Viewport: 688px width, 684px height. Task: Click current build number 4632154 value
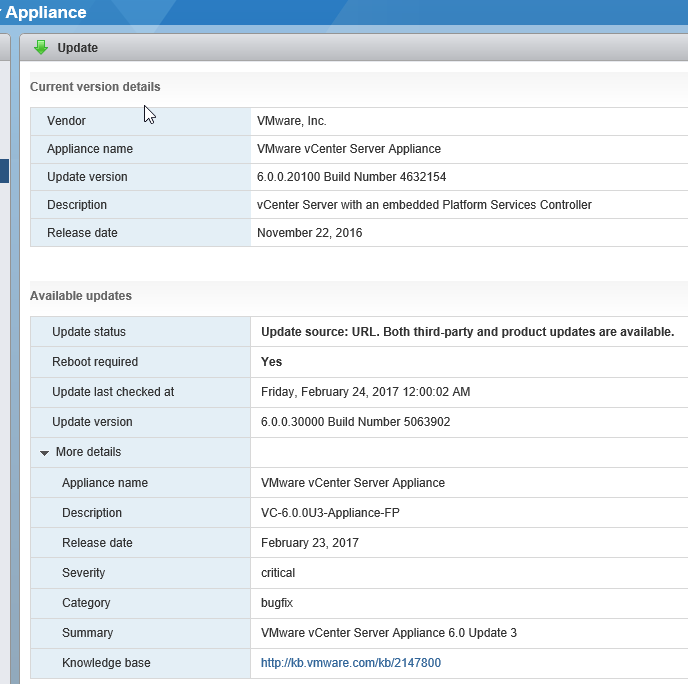pos(351,177)
